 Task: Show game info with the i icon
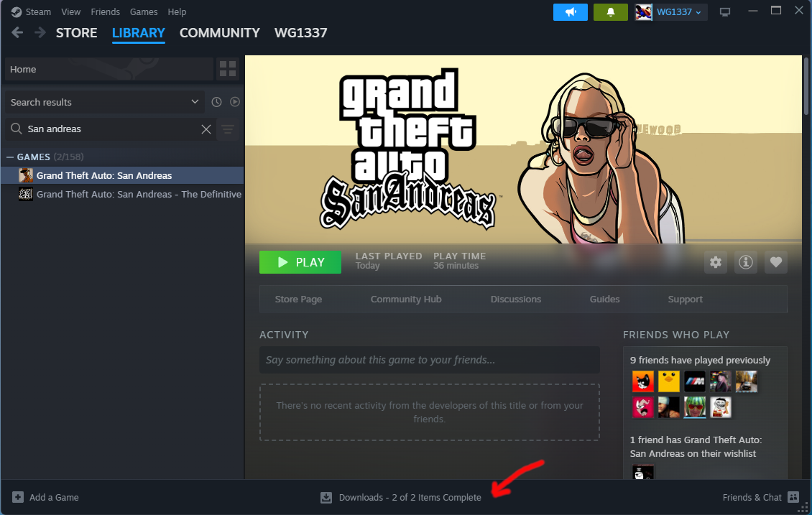pos(746,262)
